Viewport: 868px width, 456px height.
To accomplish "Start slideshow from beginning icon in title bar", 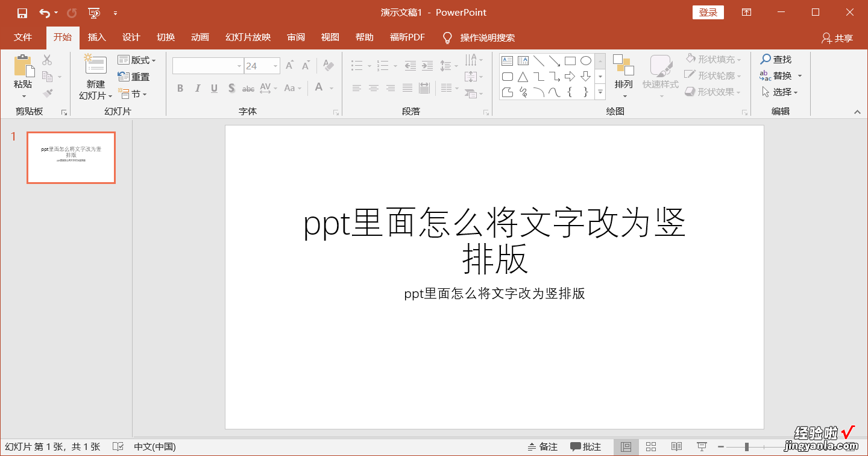I will 93,13.
